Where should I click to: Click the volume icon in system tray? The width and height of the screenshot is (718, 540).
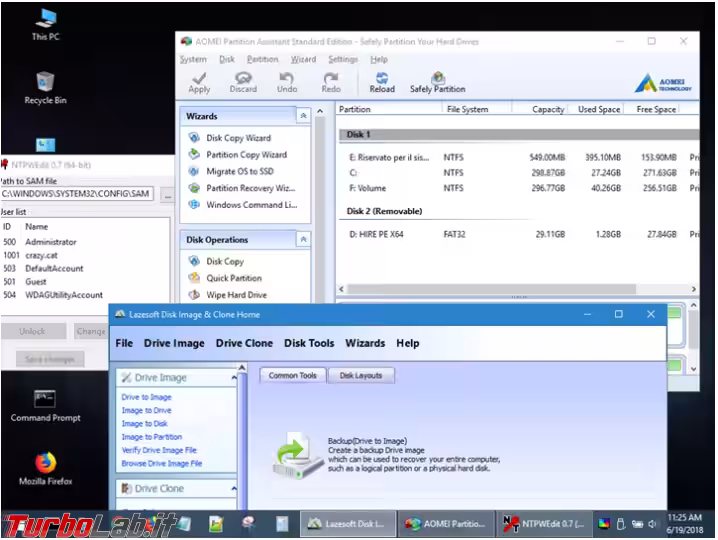653,524
